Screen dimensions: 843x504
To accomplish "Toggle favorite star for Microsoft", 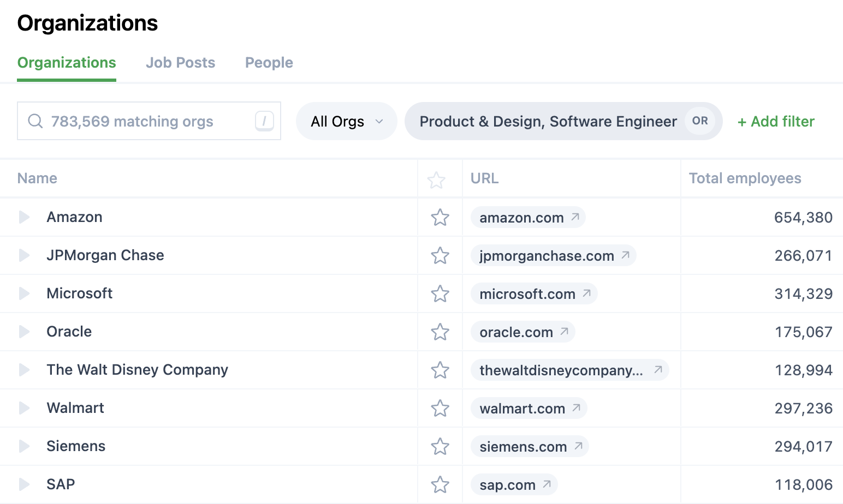I will click(x=440, y=294).
